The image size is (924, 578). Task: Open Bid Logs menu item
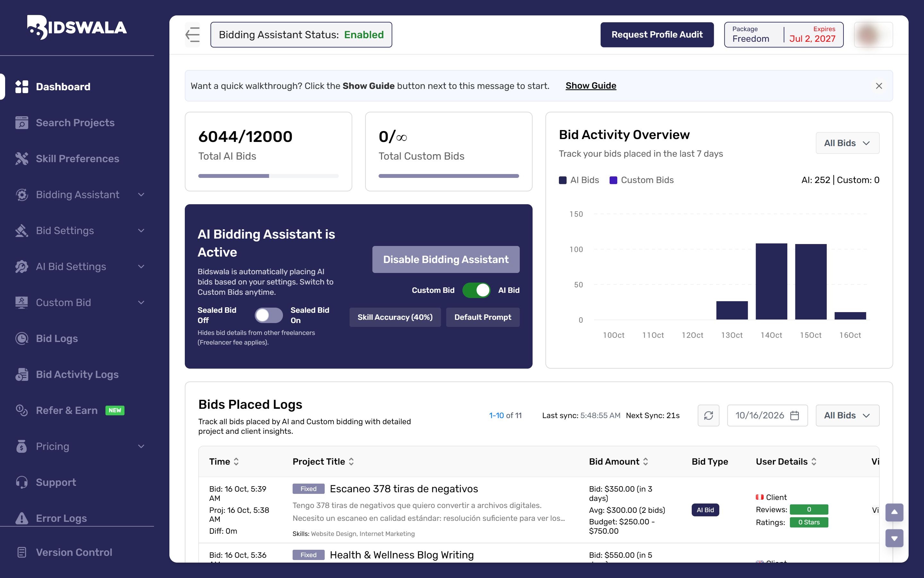pos(57,338)
